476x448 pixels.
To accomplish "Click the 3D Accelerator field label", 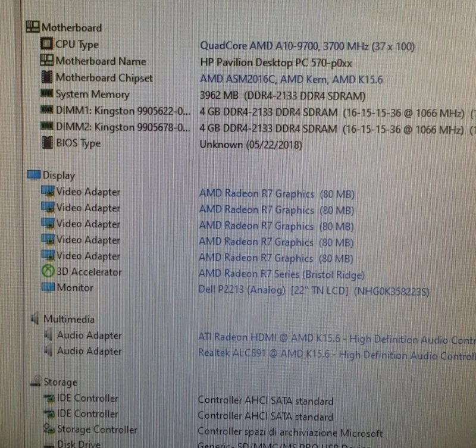I will pyautogui.click(x=89, y=272).
